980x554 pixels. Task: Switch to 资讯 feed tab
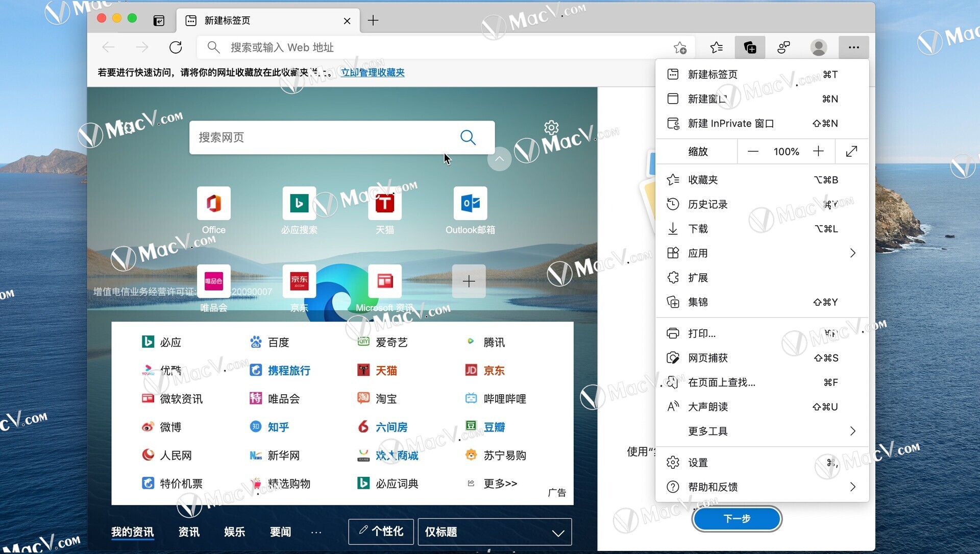[x=189, y=532]
